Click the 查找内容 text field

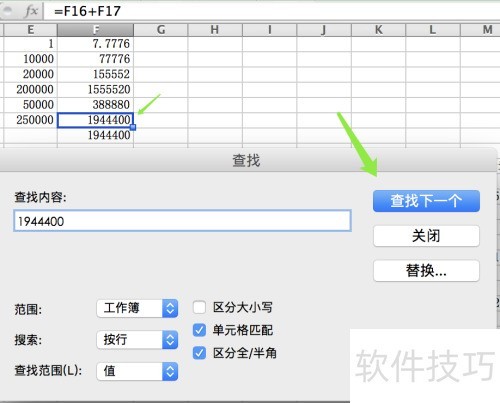coord(182,221)
